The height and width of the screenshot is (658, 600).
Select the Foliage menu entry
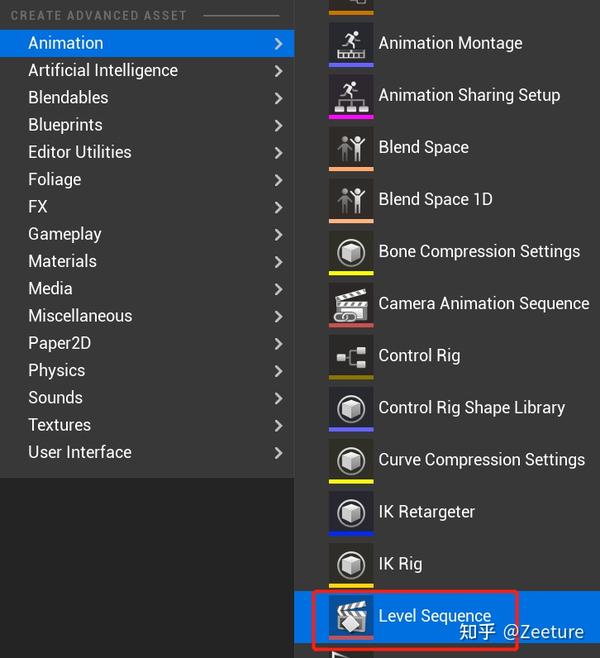[55, 179]
